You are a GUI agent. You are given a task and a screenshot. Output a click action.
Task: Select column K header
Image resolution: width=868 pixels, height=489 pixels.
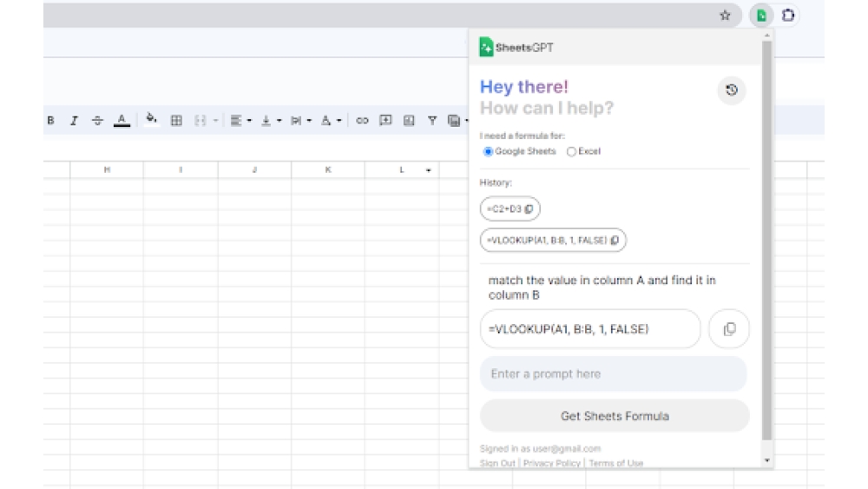point(328,169)
